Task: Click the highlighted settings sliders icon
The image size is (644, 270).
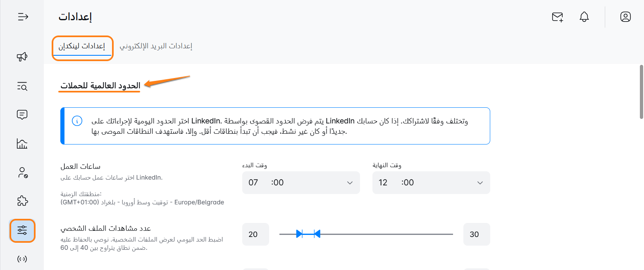Action: (22, 230)
